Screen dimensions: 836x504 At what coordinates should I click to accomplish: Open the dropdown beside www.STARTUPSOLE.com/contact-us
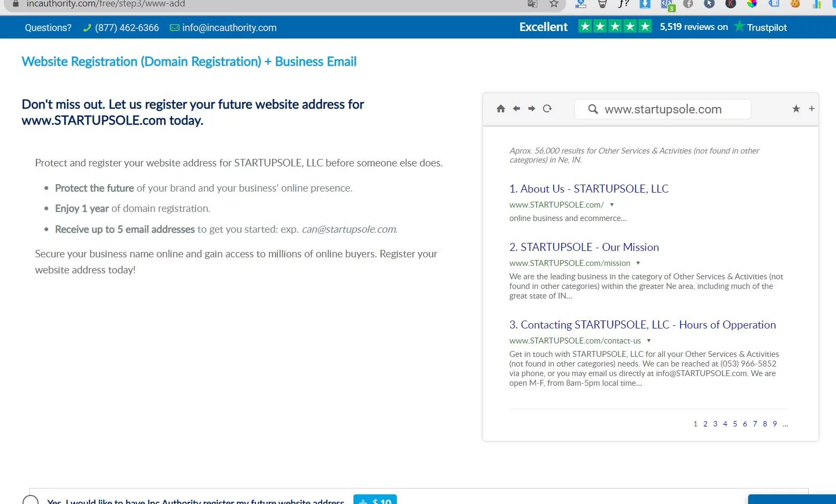click(x=649, y=341)
